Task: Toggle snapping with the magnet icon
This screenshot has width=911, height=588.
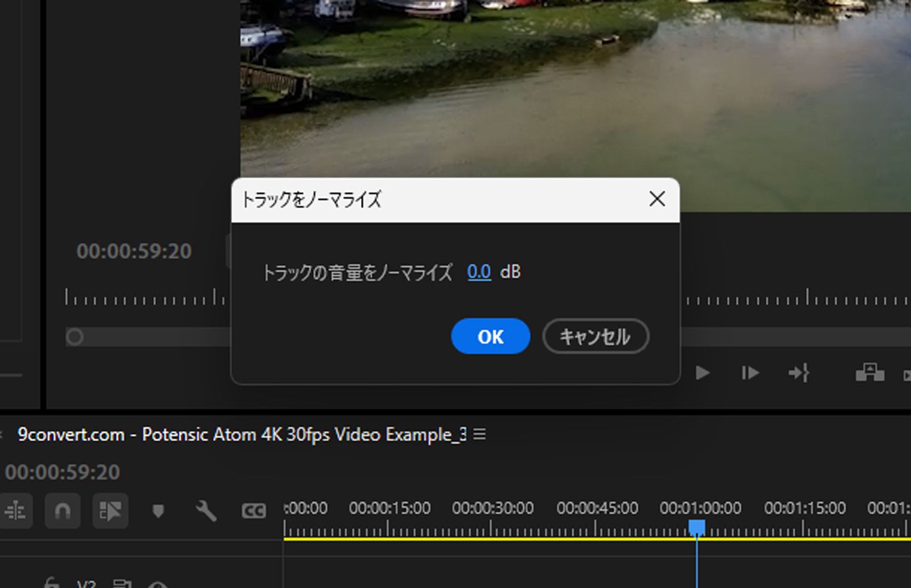Action: point(63,511)
